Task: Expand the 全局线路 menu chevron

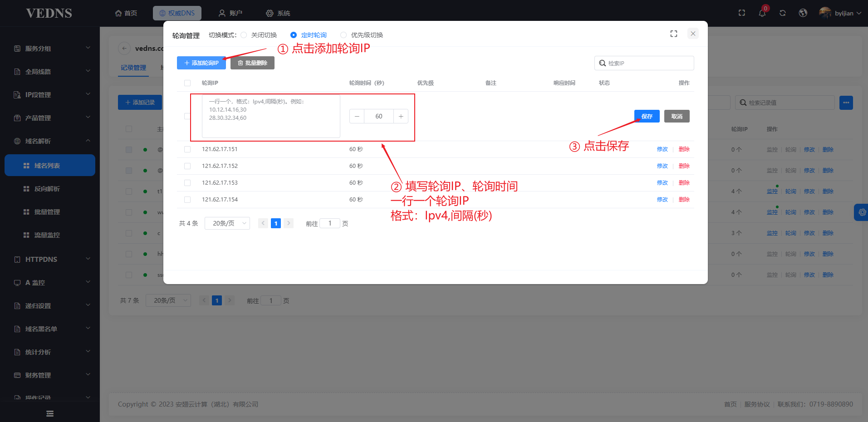Action: [x=88, y=71]
